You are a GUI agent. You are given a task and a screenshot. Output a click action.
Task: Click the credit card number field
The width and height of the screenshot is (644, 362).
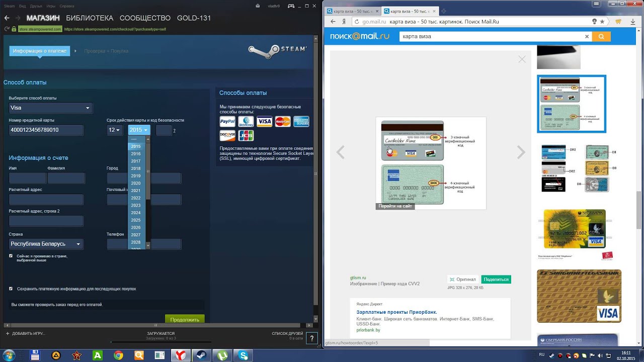click(46, 130)
